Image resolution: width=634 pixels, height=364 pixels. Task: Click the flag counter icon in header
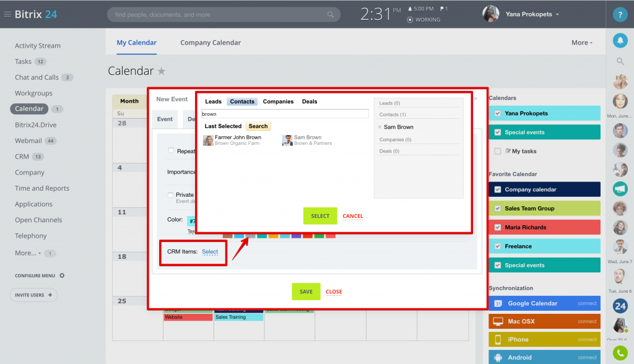coord(442,9)
